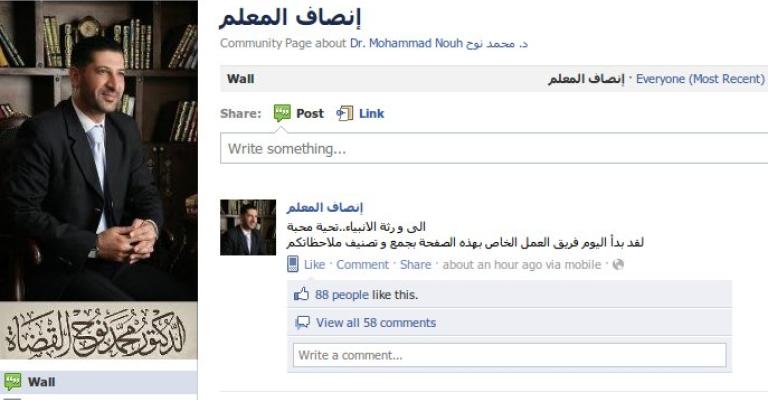768x400 pixels.
Task: Open the 88 people who like this
Action: (x=341, y=295)
